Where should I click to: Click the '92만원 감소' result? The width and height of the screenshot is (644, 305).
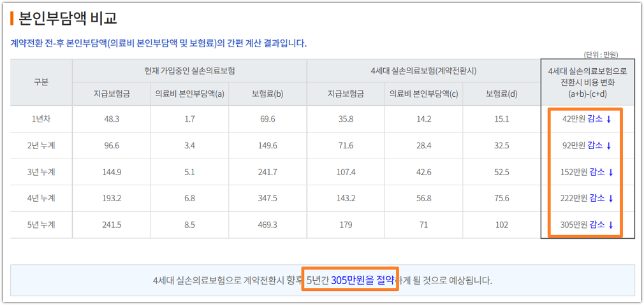pos(587,146)
